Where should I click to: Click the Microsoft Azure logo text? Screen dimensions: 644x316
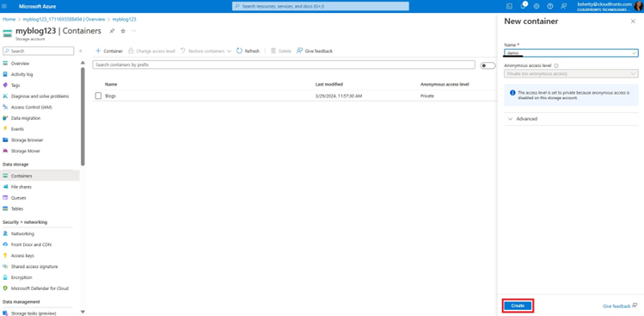(x=37, y=6)
